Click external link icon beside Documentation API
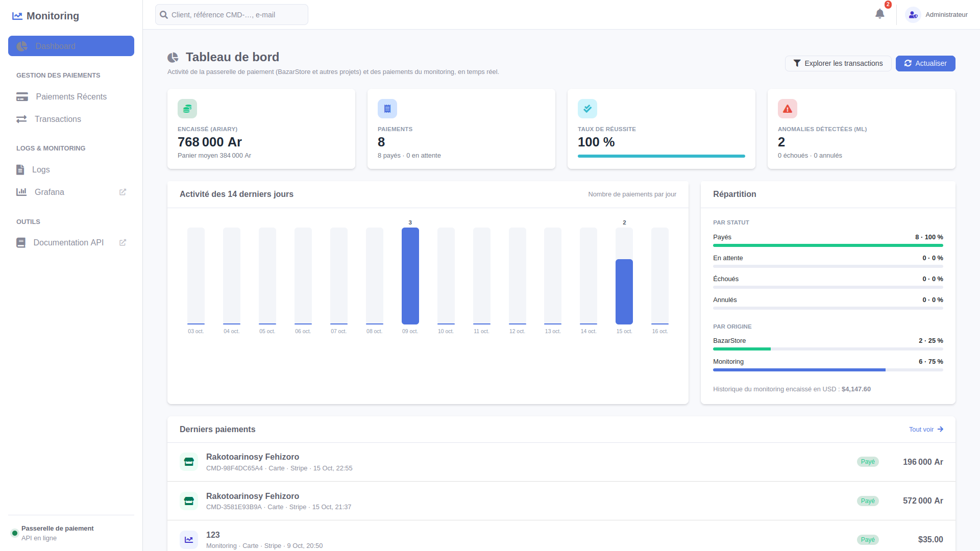The width and height of the screenshot is (980, 551). pos(122,242)
